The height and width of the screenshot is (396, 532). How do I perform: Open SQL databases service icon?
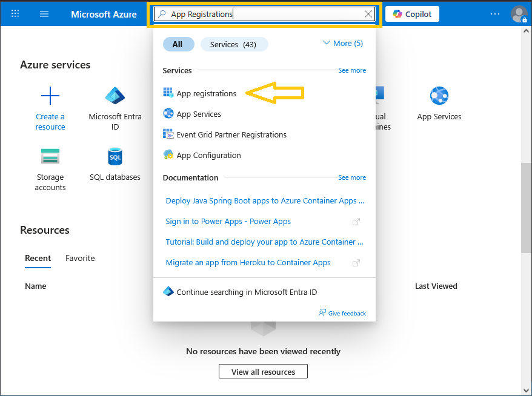coord(115,156)
